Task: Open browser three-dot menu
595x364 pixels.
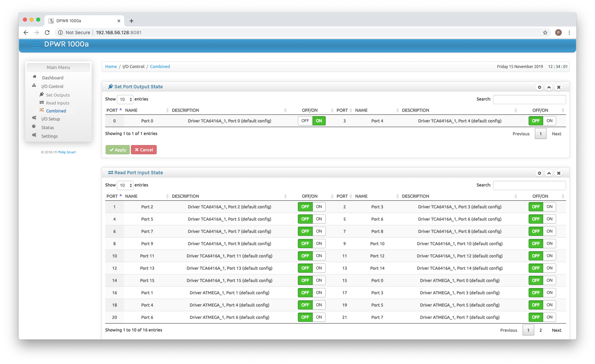Action: coord(569,33)
